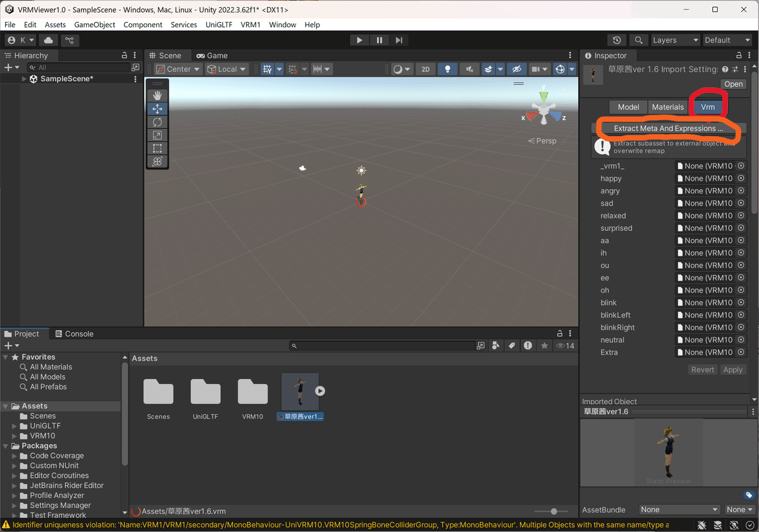Switch to the Materials tab in Inspector

pos(668,107)
